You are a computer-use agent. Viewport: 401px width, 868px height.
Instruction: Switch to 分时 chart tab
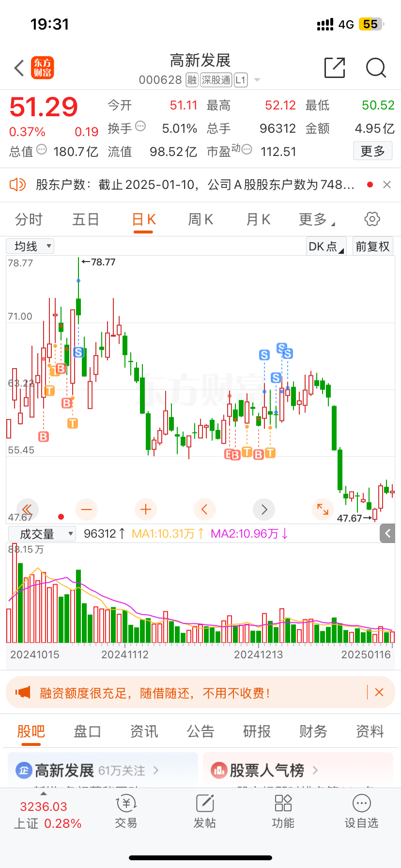pyautogui.click(x=29, y=219)
